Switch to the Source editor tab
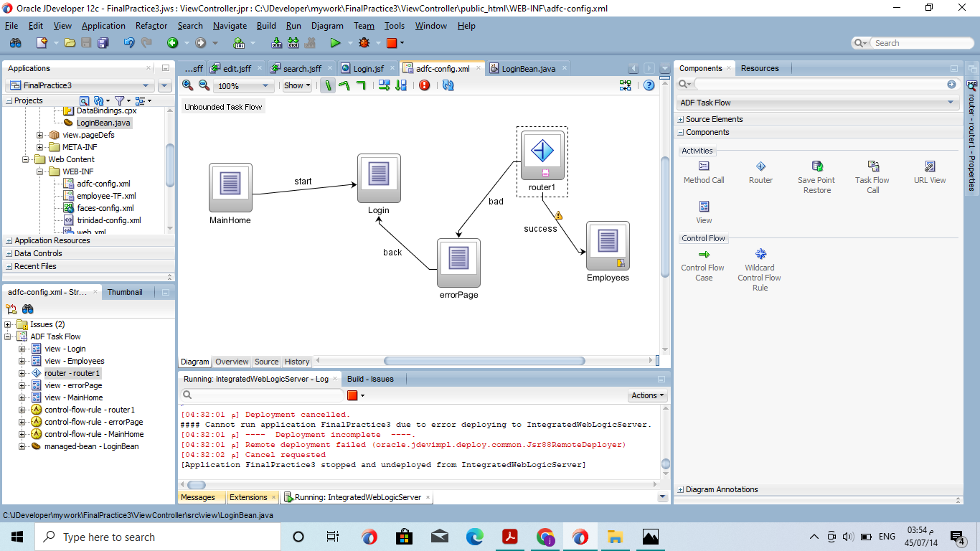The width and height of the screenshot is (980, 551). [x=266, y=362]
